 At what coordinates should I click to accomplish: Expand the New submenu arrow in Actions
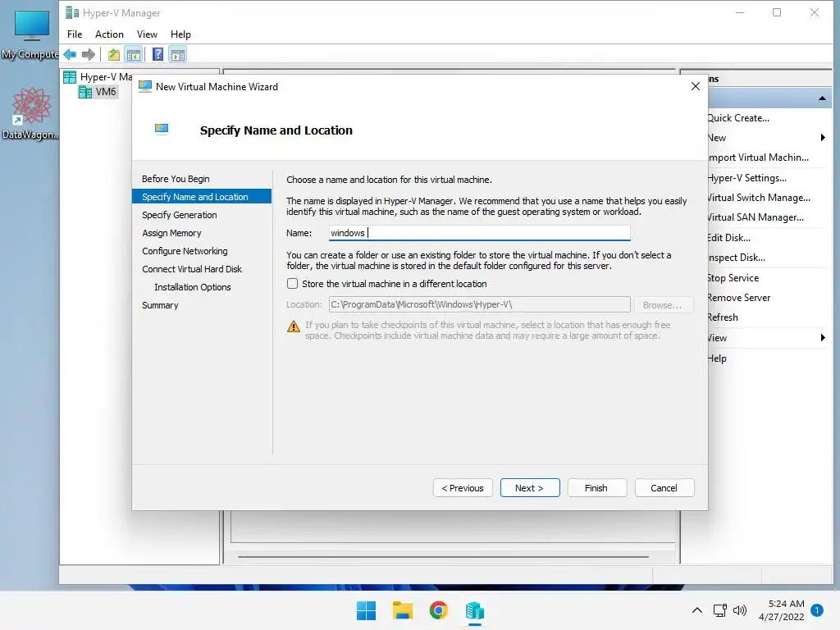pos(823,138)
